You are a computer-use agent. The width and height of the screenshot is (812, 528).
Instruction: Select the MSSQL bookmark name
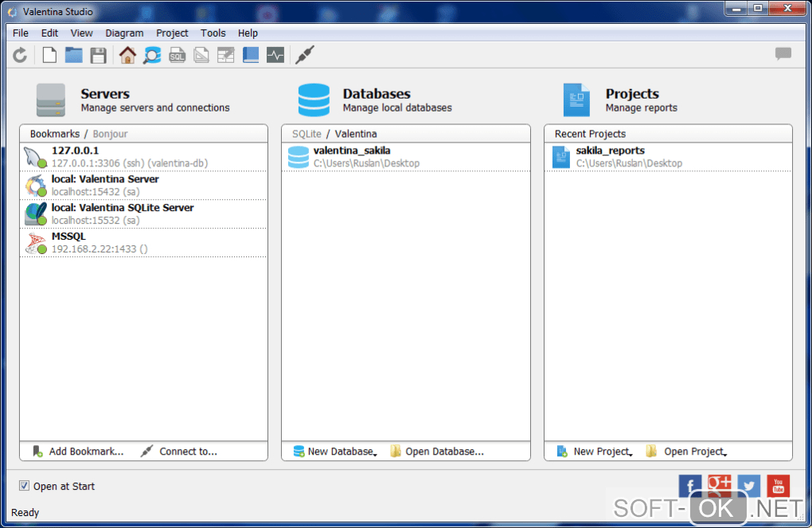pos(69,237)
